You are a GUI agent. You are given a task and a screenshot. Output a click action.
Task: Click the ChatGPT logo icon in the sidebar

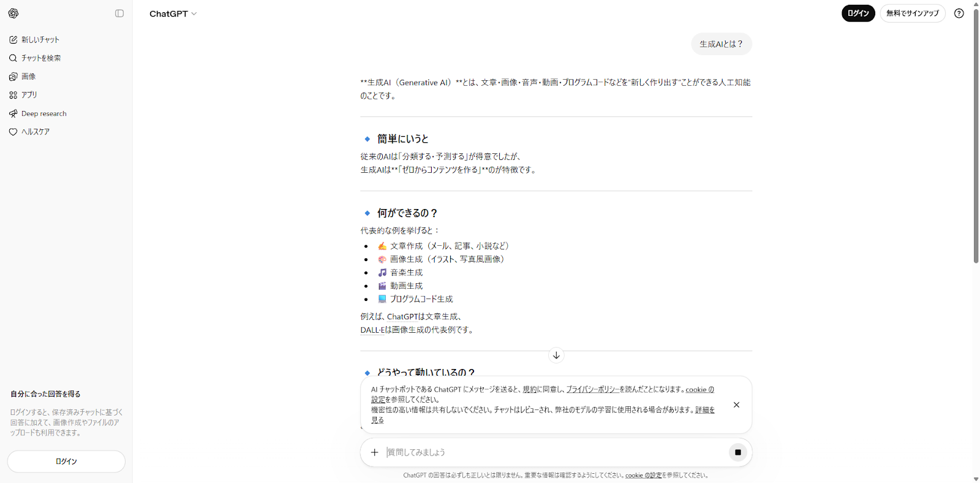(x=13, y=13)
